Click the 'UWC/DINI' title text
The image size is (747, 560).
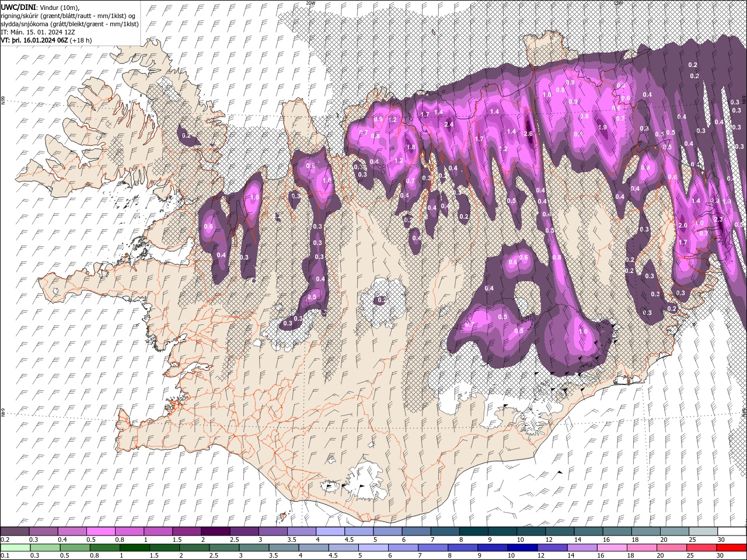(19, 7)
